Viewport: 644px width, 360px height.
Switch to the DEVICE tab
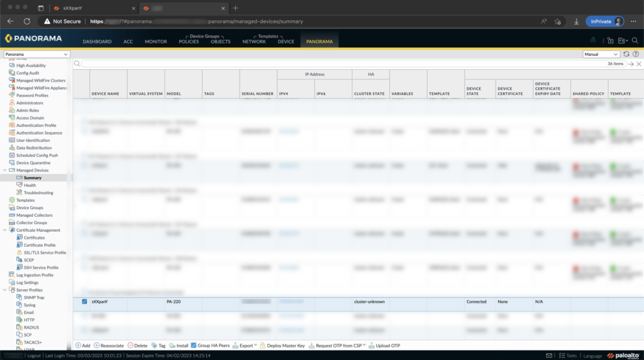point(286,41)
